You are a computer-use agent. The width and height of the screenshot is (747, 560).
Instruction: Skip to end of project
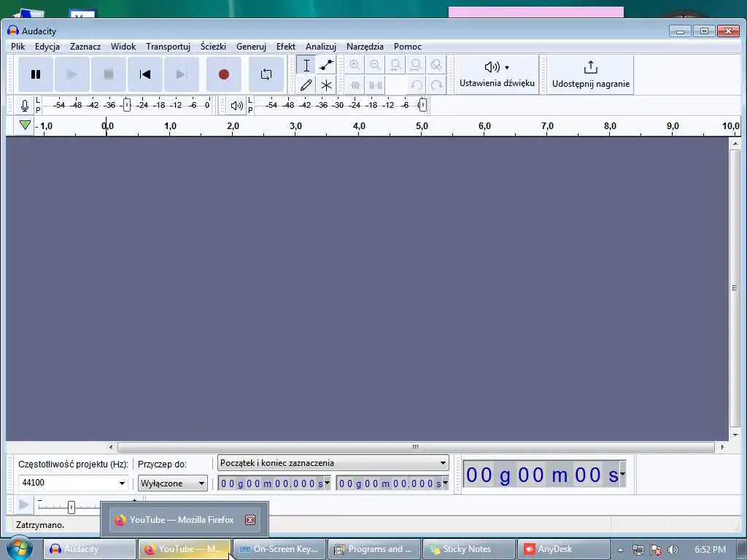[x=182, y=74]
